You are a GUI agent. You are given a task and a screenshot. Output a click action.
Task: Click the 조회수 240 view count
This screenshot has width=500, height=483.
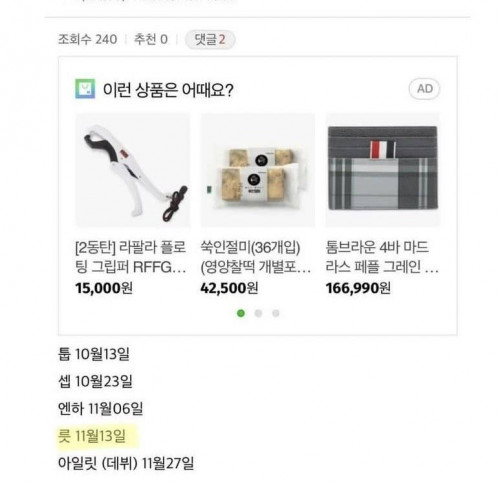(x=87, y=40)
